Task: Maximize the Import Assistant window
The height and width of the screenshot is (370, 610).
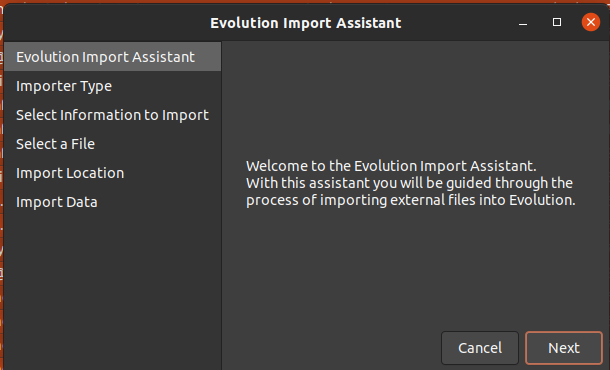Action: 557,22
